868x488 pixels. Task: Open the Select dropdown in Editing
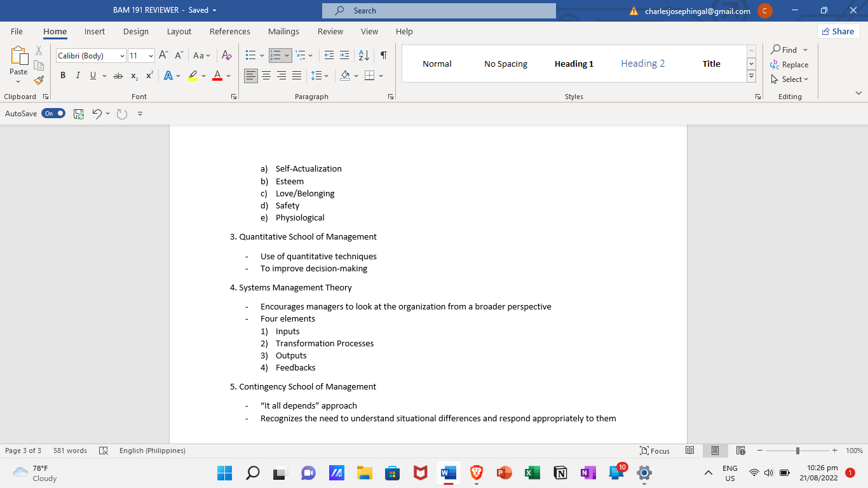click(x=789, y=79)
